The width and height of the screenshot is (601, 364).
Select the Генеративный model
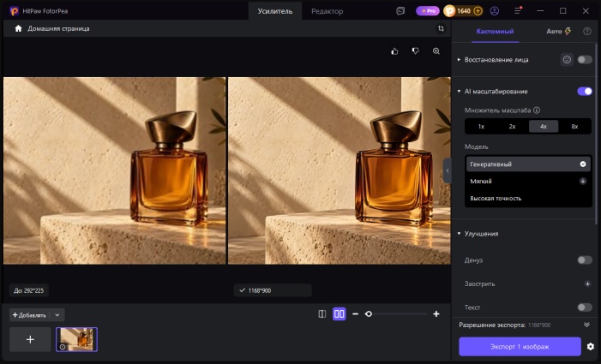(x=528, y=164)
